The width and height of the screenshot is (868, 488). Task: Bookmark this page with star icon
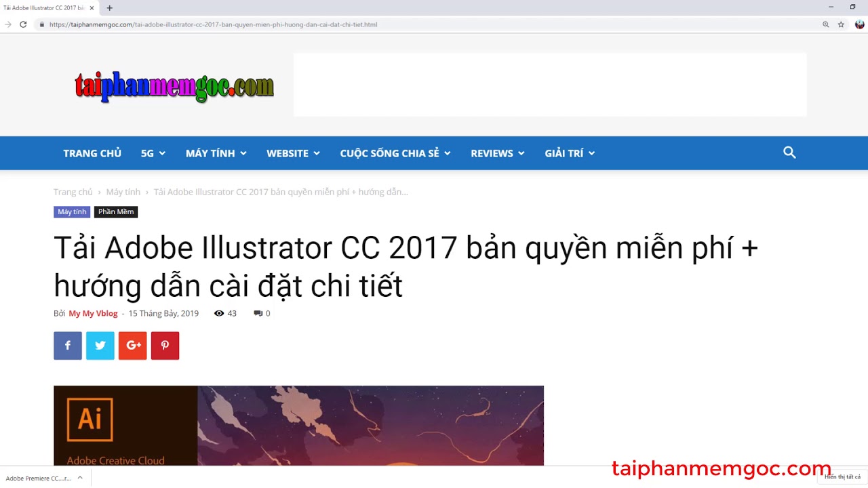click(x=841, y=24)
